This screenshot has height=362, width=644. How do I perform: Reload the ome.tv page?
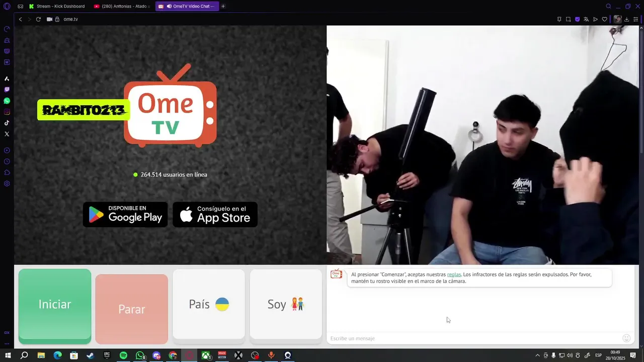[x=38, y=19]
